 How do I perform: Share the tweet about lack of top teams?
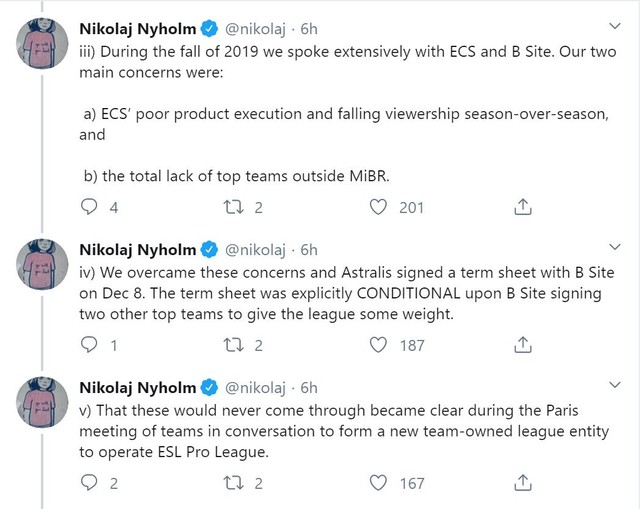tap(522, 207)
